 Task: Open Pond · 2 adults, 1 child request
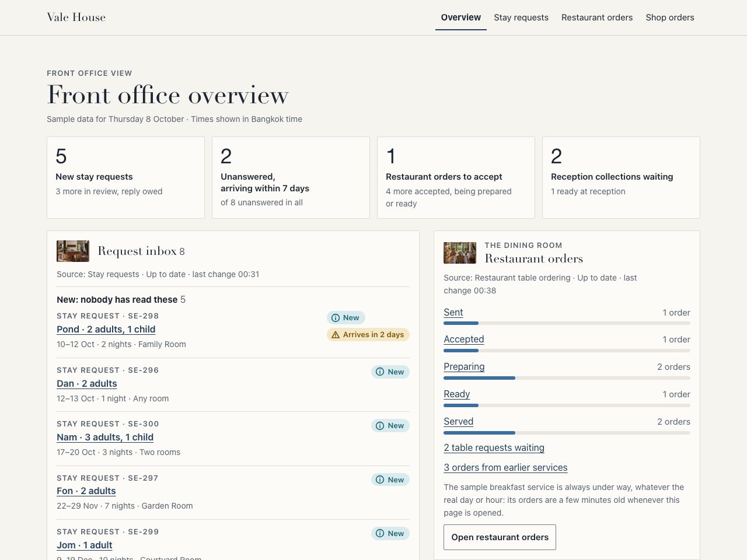tap(106, 329)
